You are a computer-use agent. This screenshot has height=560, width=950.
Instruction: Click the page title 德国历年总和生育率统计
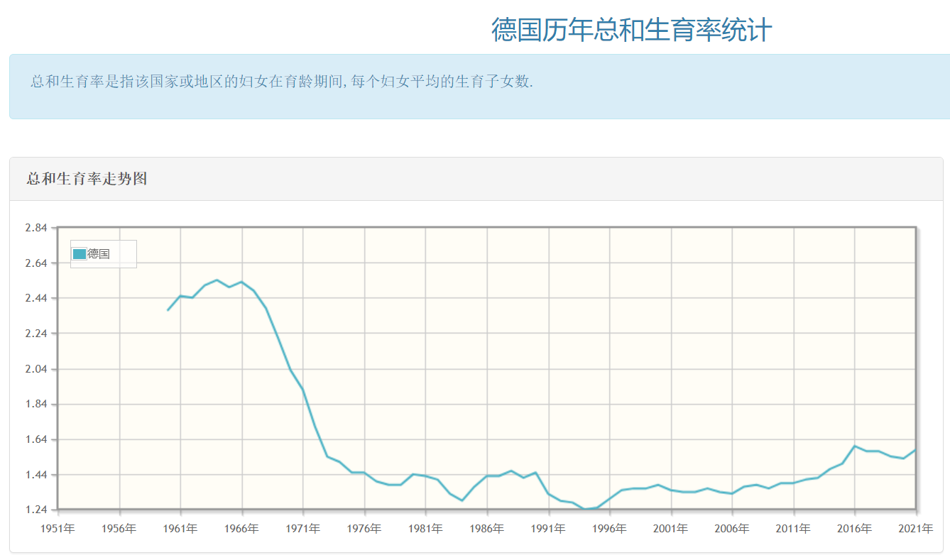(631, 30)
